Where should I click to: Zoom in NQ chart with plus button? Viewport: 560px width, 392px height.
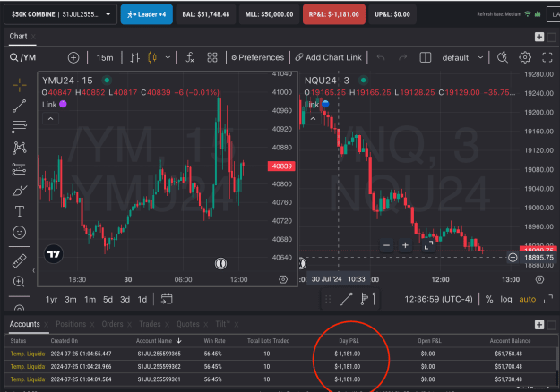(405, 245)
